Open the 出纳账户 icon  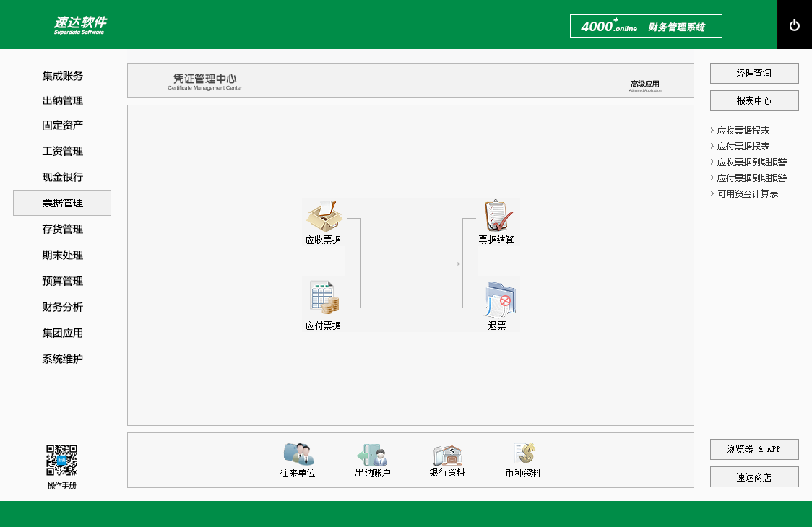click(x=373, y=455)
